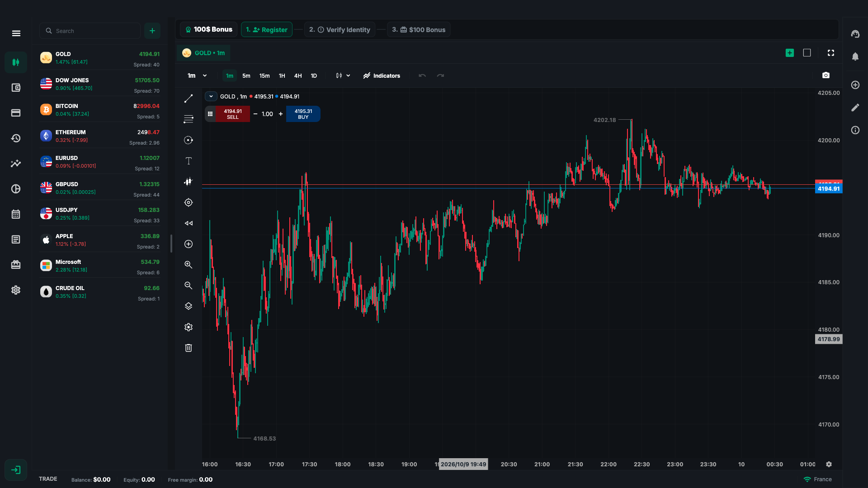Open chart magnet crosshair tool
The width and height of the screenshot is (868, 488).
189,202
